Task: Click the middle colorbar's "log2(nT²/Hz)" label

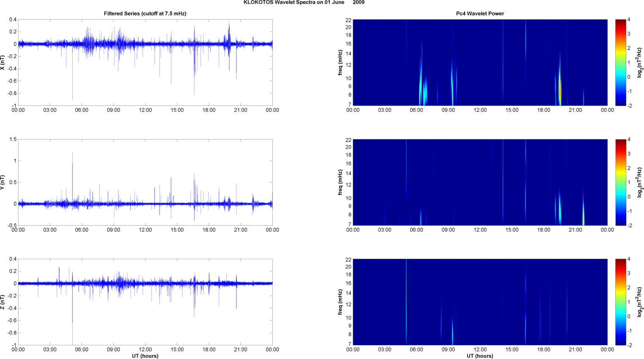Action: tap(640, 182)
